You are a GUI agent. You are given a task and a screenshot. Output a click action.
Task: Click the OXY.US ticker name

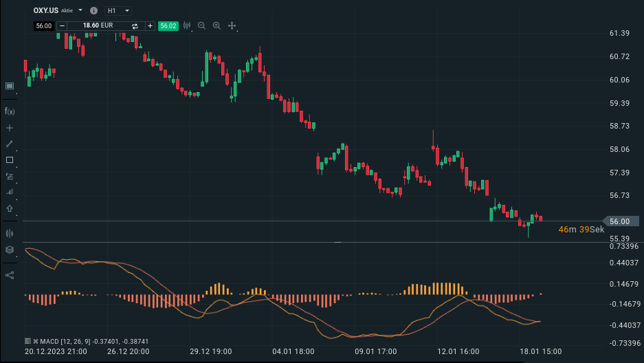click(46, 10)
